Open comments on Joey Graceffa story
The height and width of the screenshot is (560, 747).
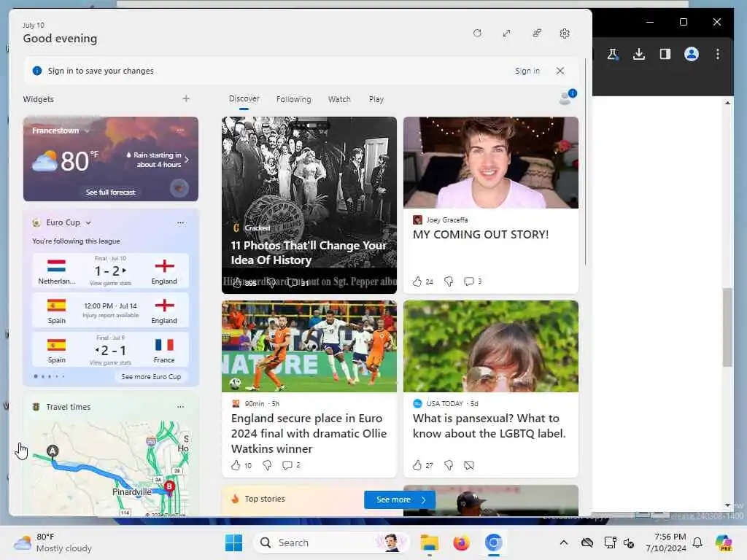(x=469, y=281)
